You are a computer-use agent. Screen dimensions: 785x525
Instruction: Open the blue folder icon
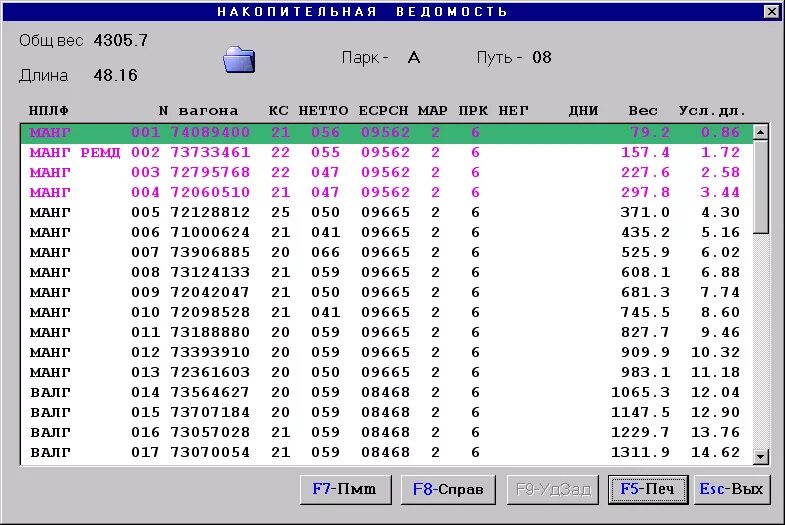[239, 60]
